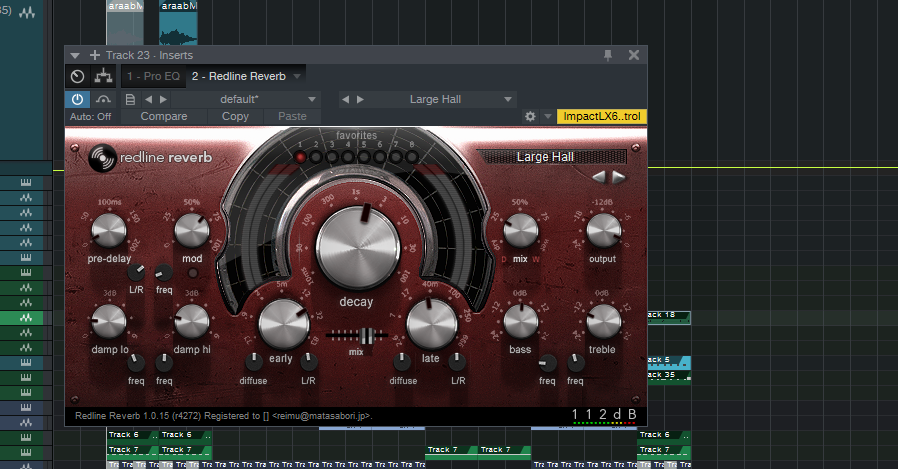Click the damp lo knob
The height and width of the screenshot is (469, 898).
click(109, 322)
